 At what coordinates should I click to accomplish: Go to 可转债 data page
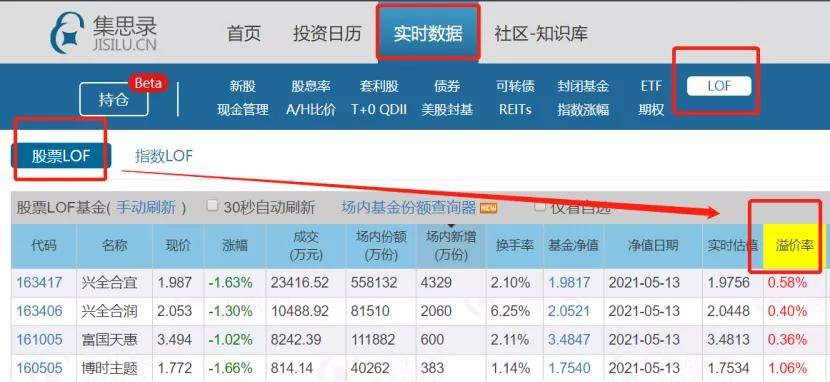(515, 86)
